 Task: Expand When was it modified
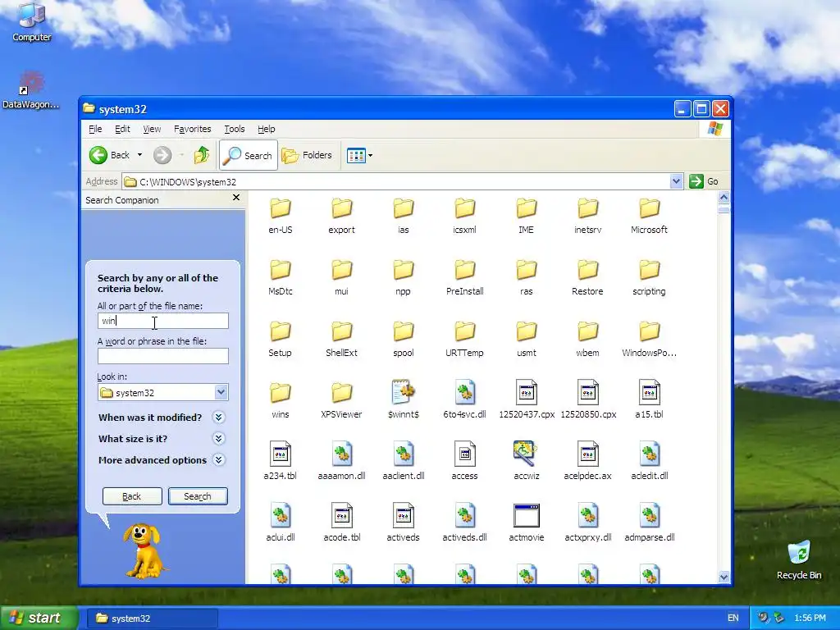[x=218, y=418]
